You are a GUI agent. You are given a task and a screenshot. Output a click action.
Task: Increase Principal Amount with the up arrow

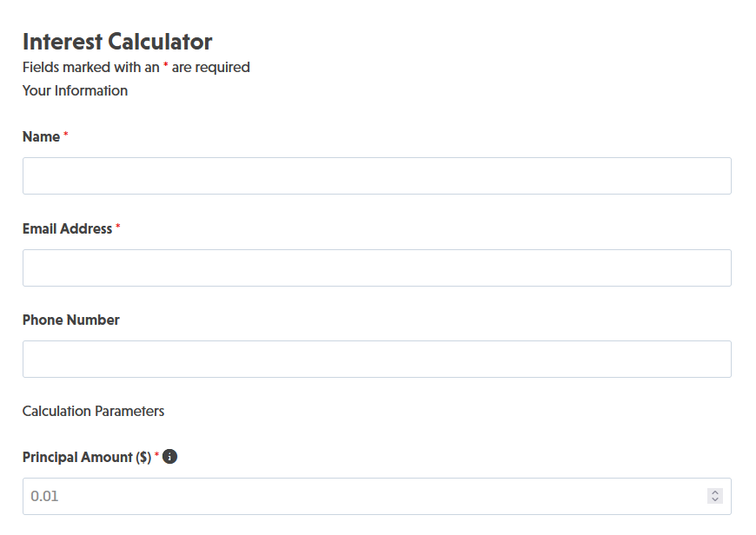click(715, 492)
